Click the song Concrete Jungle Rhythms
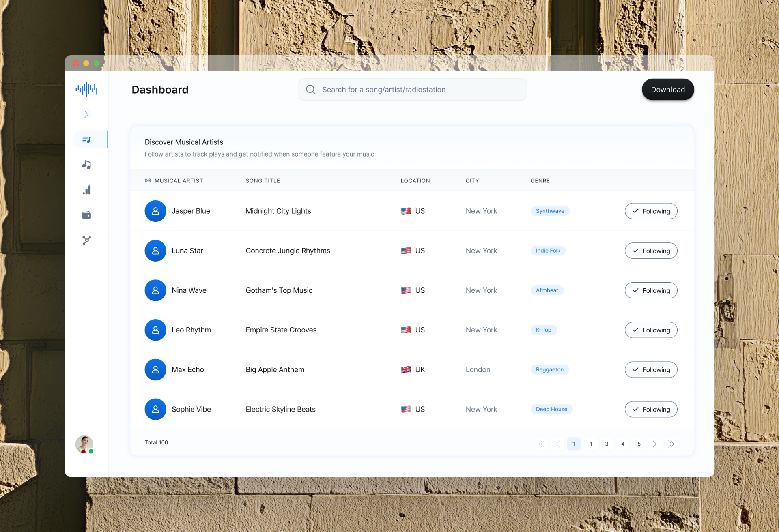Screen dimensions: 779x532 tap(288, 251)
